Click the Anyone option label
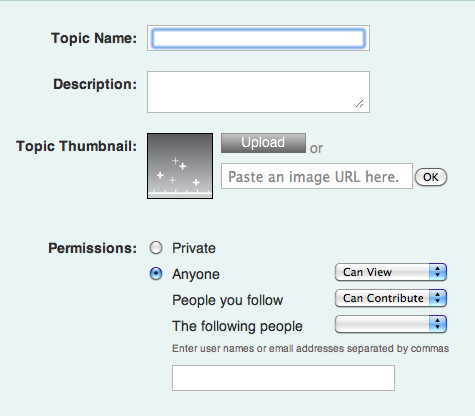The width and height of the screenshot is (475, 416). [x=196, y=274]
